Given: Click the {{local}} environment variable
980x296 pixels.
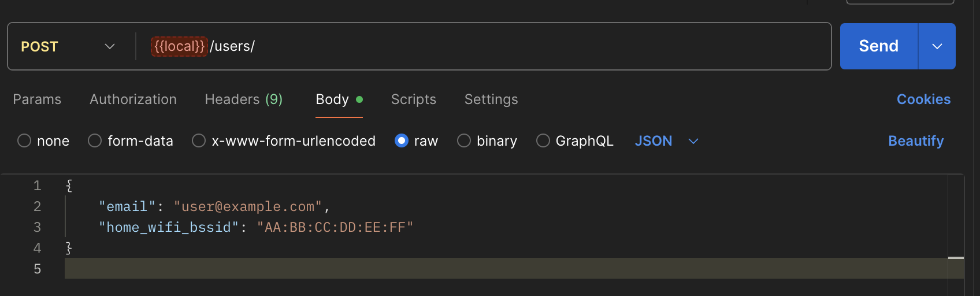Looking at the screenshot, I should pos(179,46).
